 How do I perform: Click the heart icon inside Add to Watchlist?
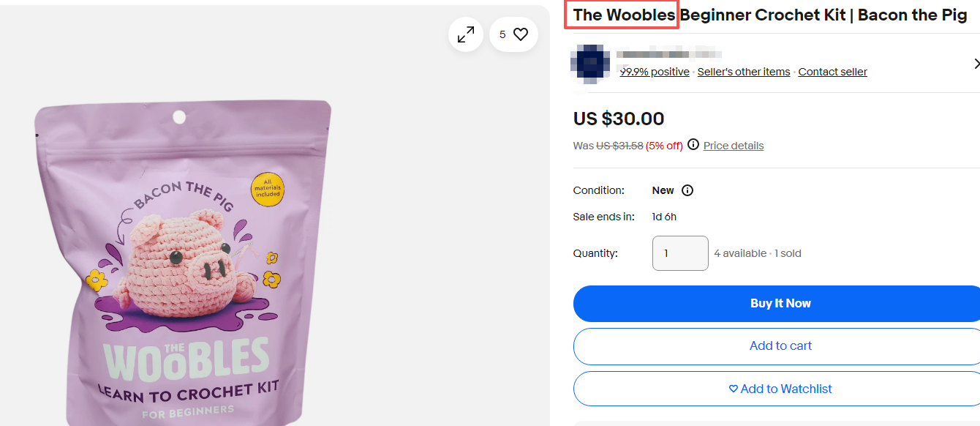[x=732, y=389]
